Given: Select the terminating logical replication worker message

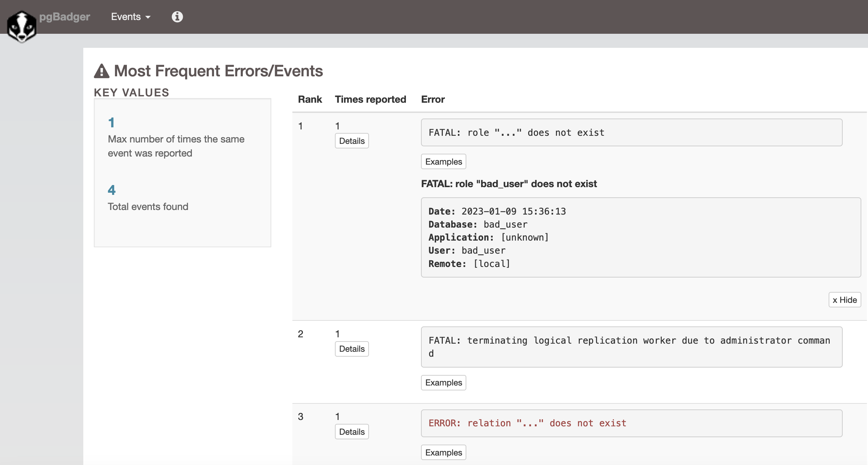Looking at the screenshot, I should pyautogui.click(x=631, y=347).
